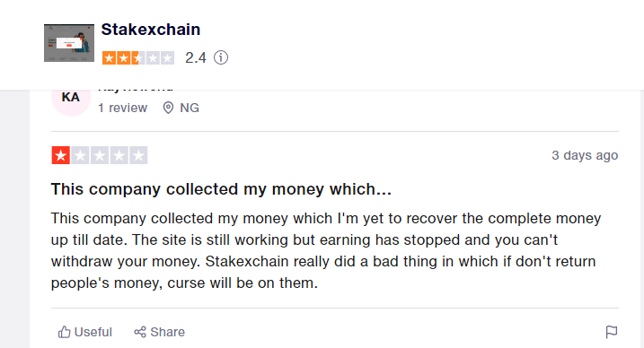Image resolution: width=644 pixels, height=348 pixels.
Task: Click the Share network icon
Action: pos(140,332)
